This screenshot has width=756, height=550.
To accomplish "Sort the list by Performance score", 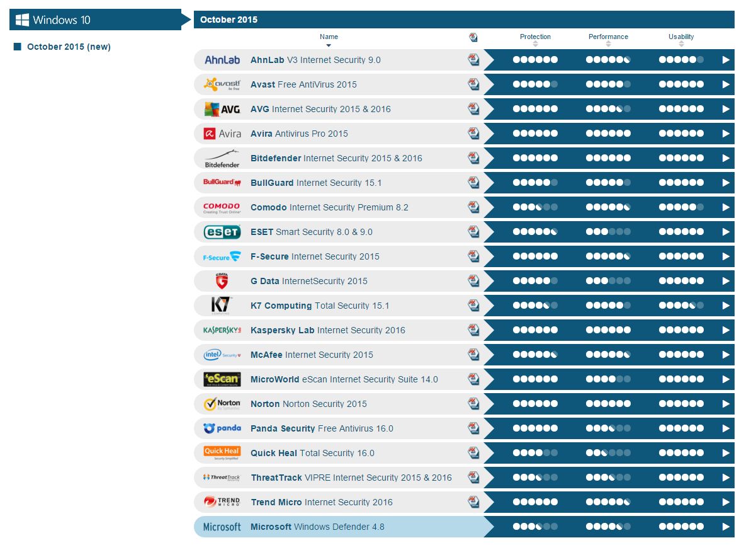I will click(608, 40).
